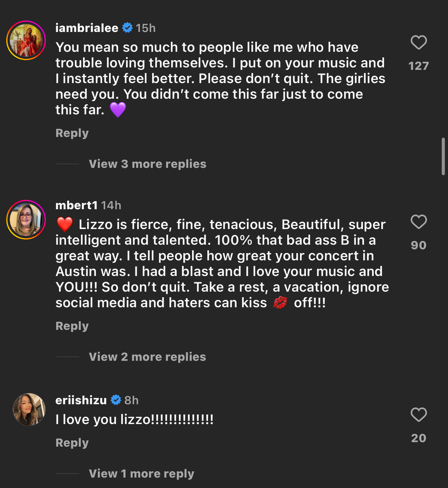The width and height of the screenshot is (448, 488).
Task: Expand View 3 more replies under iambrialee
Action: [x=147, y=164]
